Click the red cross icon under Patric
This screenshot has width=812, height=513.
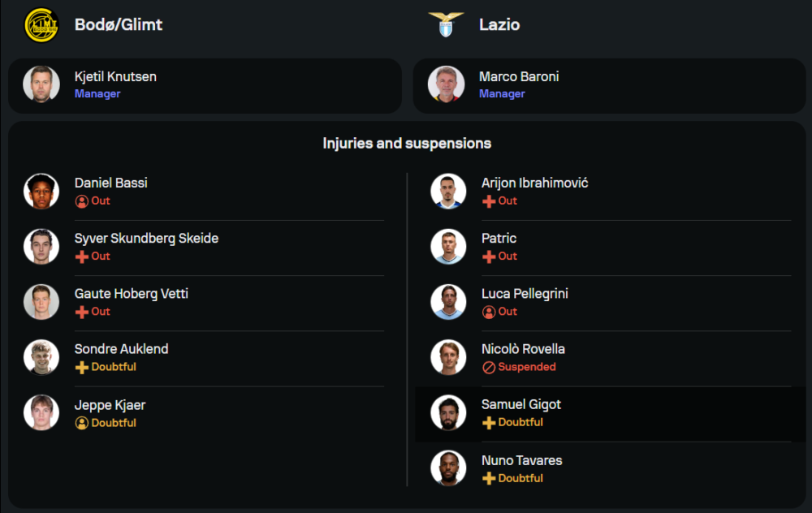tap(489, 256)
